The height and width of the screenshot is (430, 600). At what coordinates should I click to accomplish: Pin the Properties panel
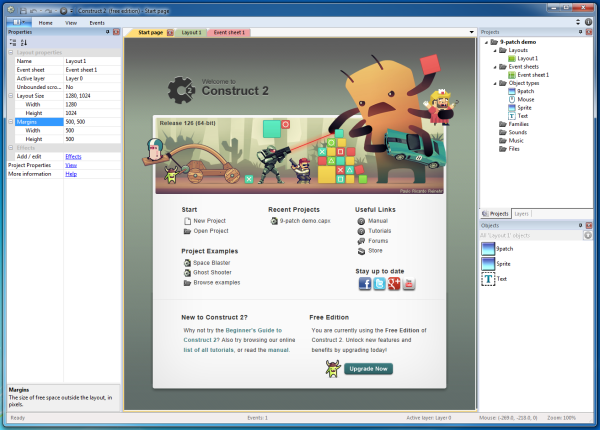pos(108,32)
